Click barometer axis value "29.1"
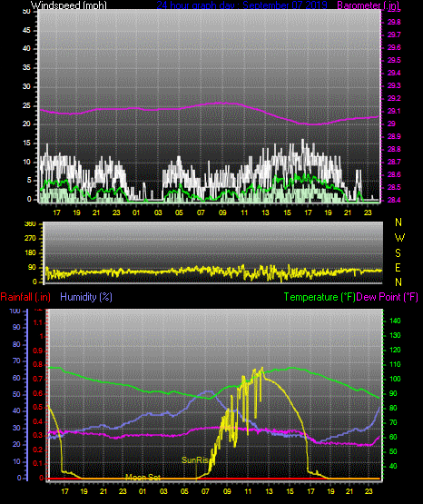This screenshot has width=423, height=504. tap(394, 111)
